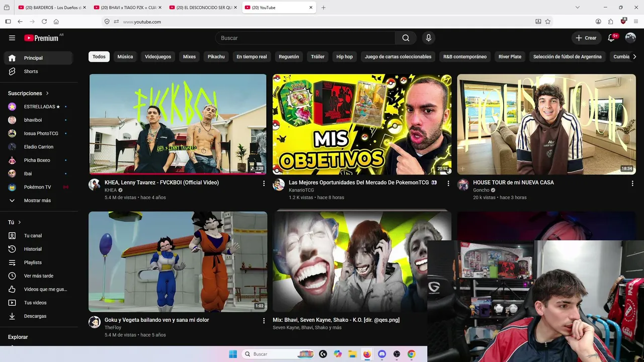The image size is (644, 362).
Task: Expand Mostrar más subscriptions
Action: [x=38, y=201]
